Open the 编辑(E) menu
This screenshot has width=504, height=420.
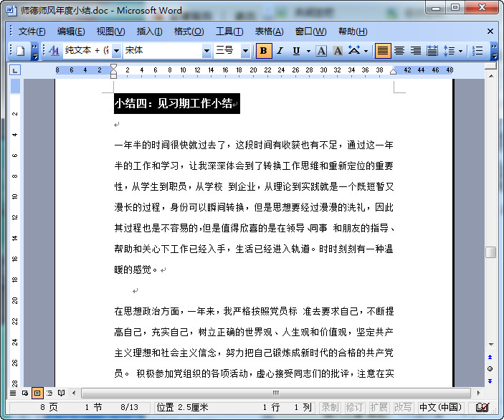pyautogui.click(x=71, y=31)
